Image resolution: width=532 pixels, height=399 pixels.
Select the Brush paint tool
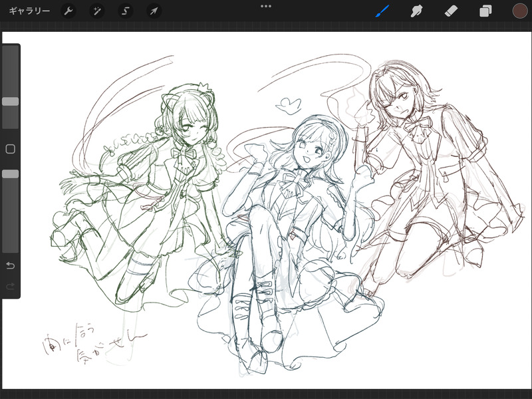point(382,11)
